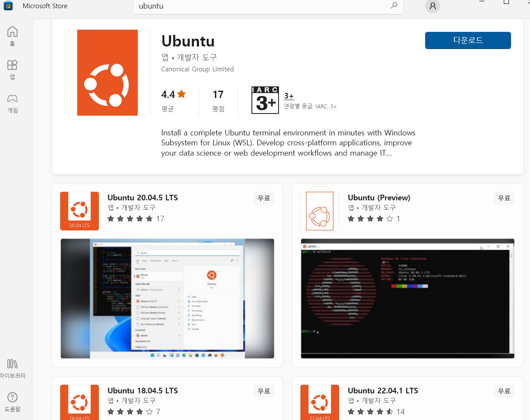Click the orange star next to 4.4

(181, 94)
